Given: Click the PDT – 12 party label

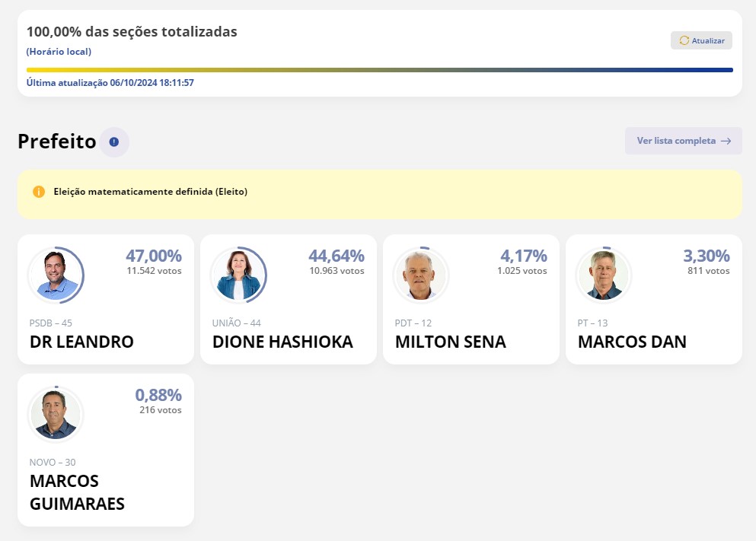Looking at the screenshot, I should point(413,323).
